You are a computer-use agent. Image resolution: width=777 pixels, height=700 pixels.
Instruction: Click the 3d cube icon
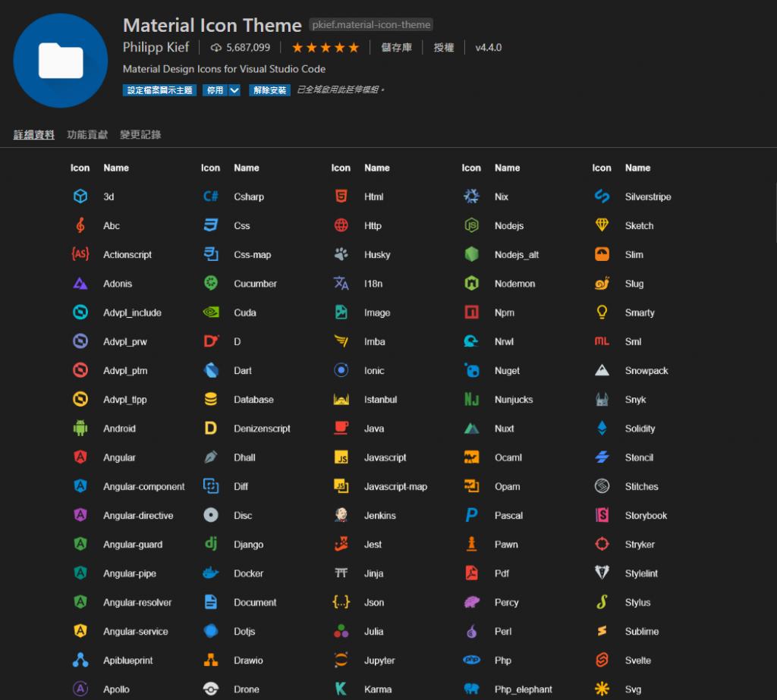tap(80, 196)
